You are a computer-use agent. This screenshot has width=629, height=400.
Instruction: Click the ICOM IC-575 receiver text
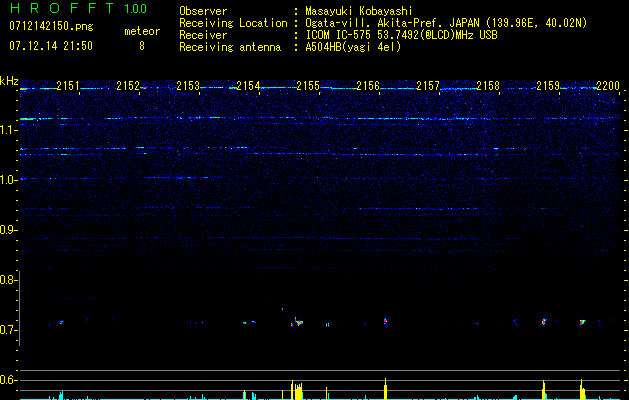pos(401,35)
